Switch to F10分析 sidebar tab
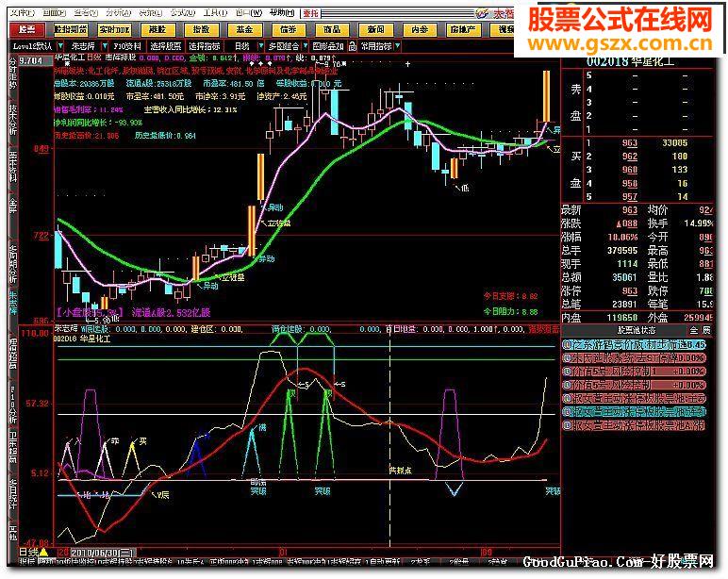The image size is (728, 579). pyautogui.click(x=12, y=404)
